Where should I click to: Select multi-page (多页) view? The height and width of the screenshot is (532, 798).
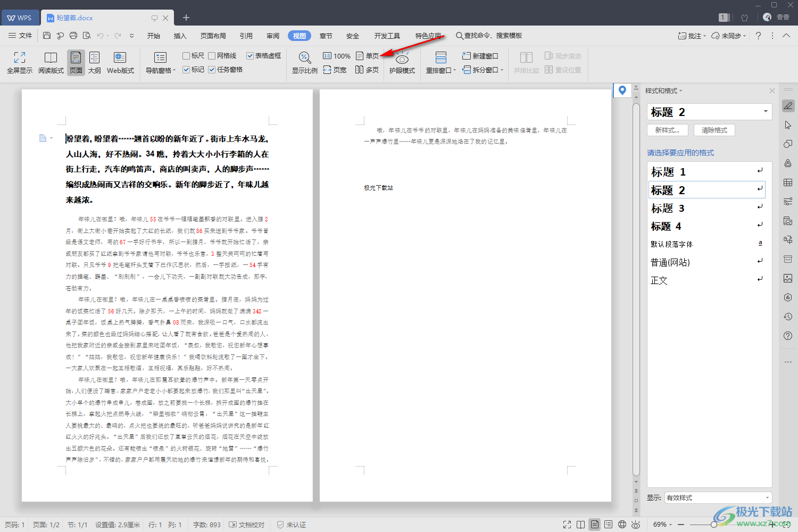point(368,70)
